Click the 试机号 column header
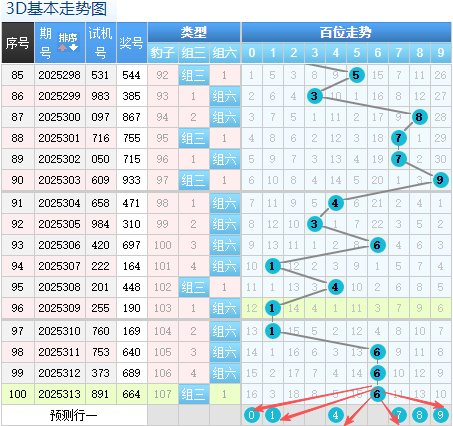The image size is (453, 426). (x=101, y=43)
